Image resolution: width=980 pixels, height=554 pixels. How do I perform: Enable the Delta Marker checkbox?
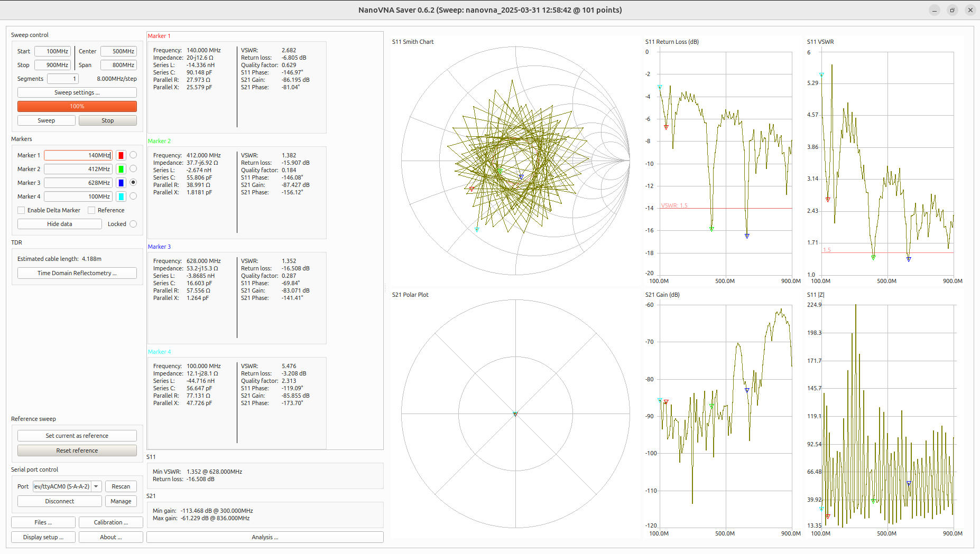(21, 210)
